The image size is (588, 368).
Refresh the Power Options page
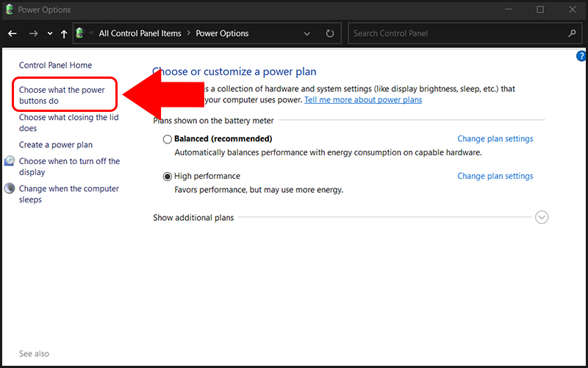(x=329, y=34)
